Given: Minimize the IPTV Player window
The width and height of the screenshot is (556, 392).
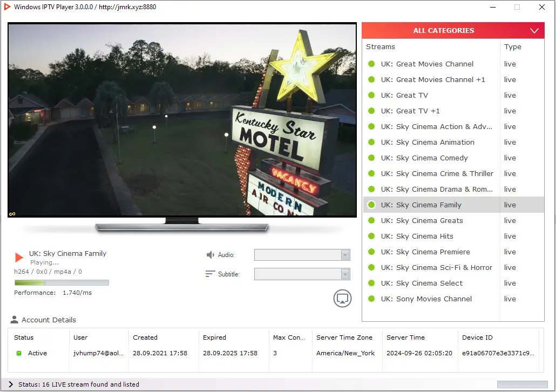Looking at the screenshot, I should pyautogui.click(x=492, y=7).
